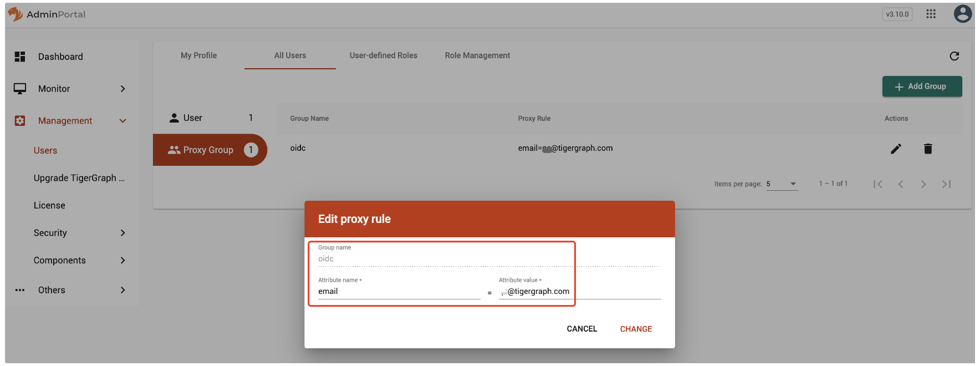Go to the last page arrow

(946, 184)
